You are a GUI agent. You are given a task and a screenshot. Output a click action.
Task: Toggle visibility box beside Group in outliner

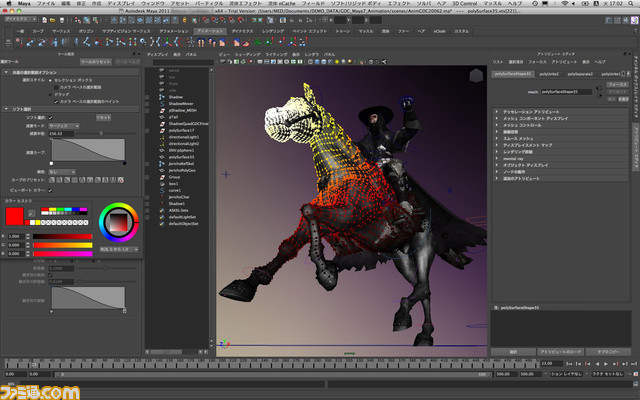pos(147,177)
